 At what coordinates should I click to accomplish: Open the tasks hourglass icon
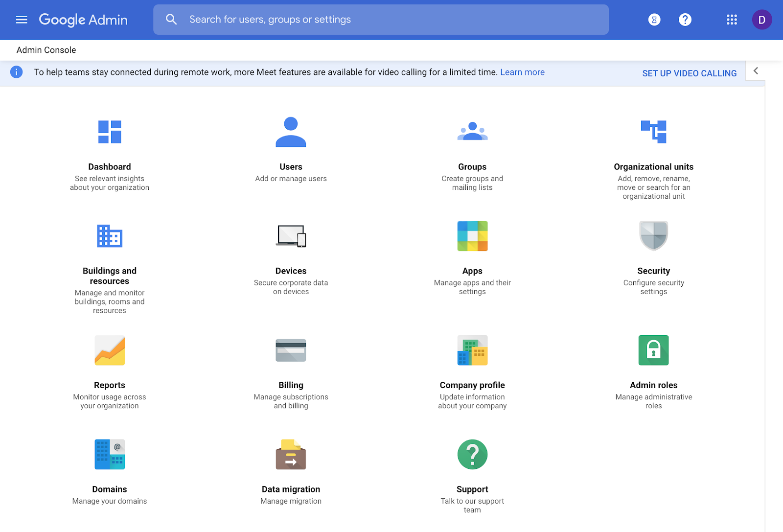coord(654,20)
